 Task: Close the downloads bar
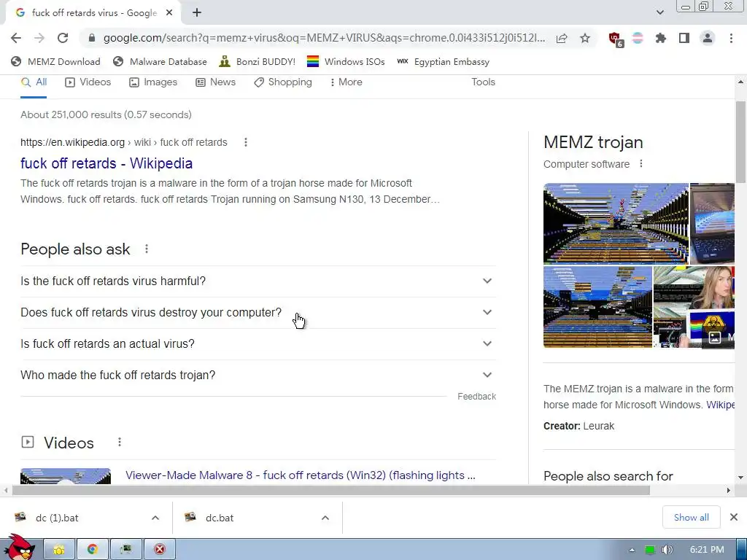coord(734,517)
